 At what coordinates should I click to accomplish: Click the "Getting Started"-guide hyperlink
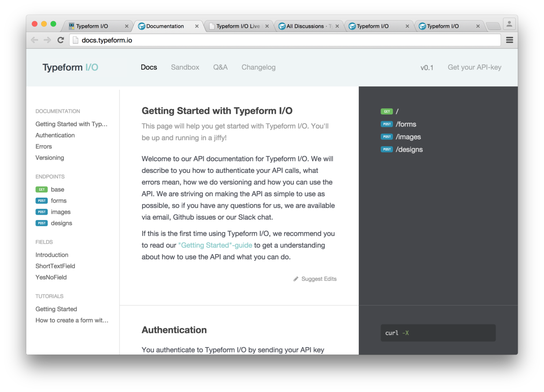215,245
